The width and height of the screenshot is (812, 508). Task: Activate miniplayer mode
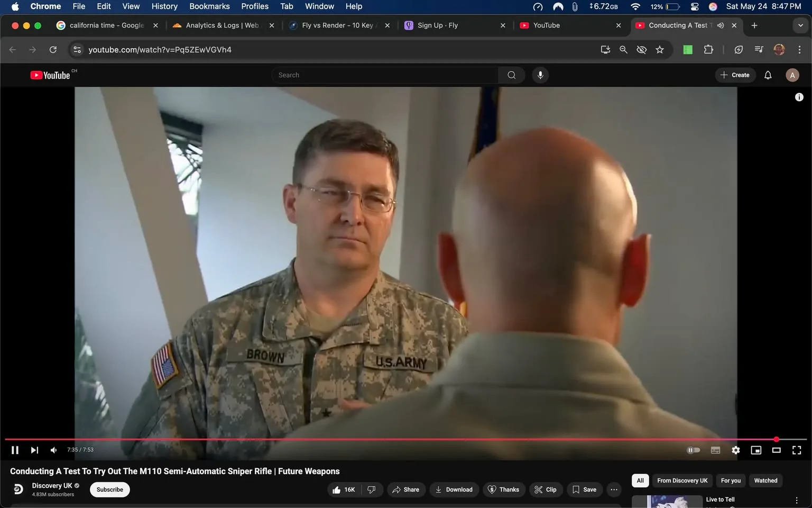pyautogui.click(x=756, y=450)
